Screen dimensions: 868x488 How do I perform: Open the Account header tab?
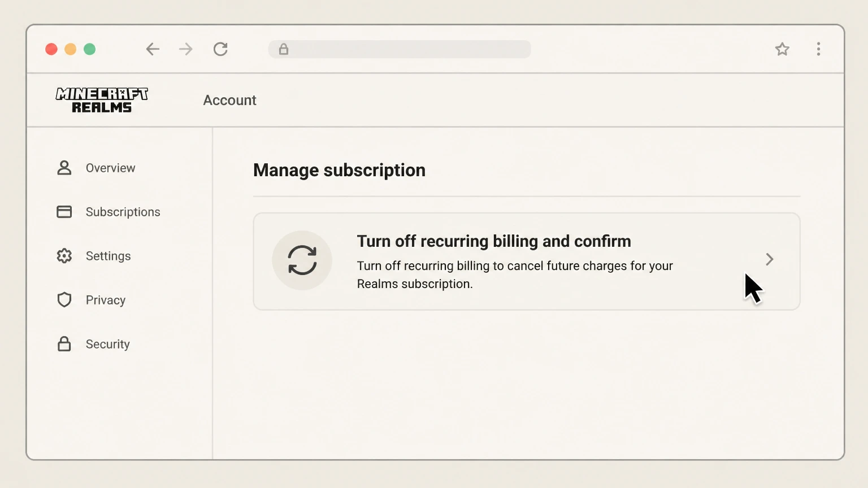click(x=229, y=100)
